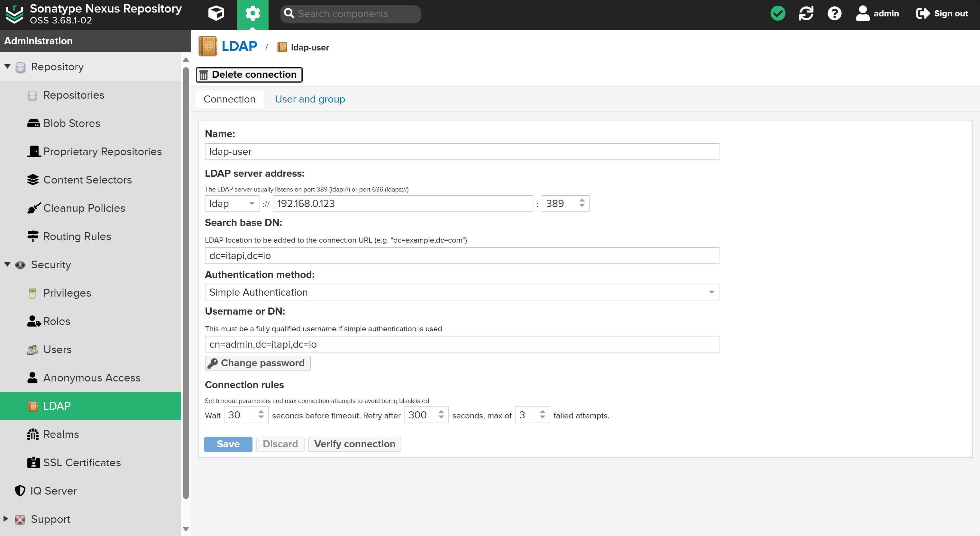Click the Delete connection button
The width and height of the screenshot is (980, 536).
[x=249, y=75]
